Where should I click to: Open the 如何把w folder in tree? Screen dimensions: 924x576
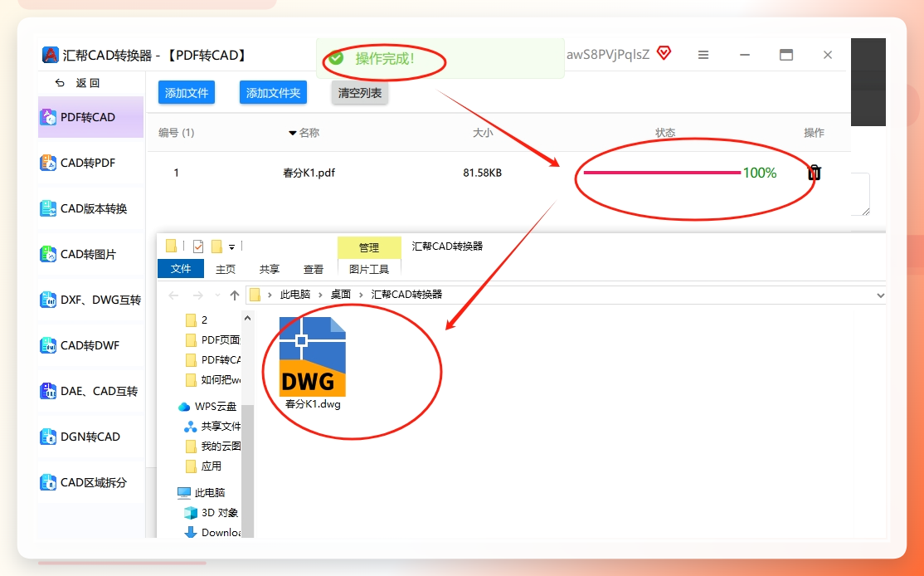click(x=212, y=380)
